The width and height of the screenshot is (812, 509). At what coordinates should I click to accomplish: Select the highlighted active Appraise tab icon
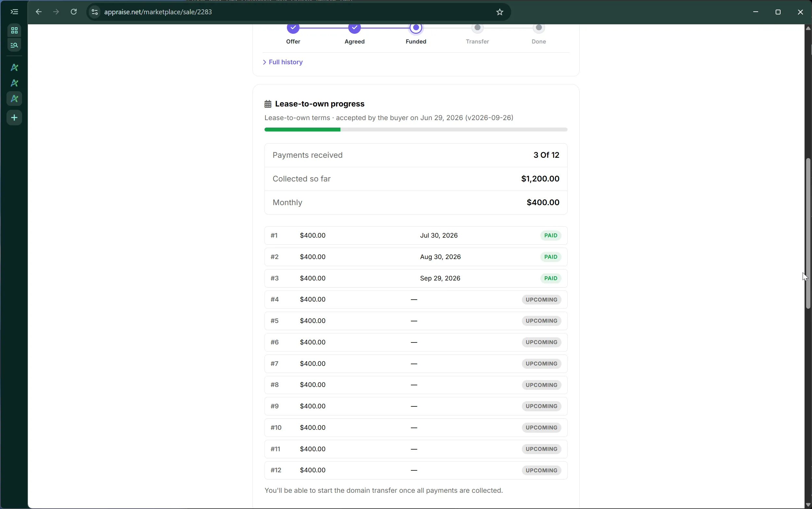(14, 99)
